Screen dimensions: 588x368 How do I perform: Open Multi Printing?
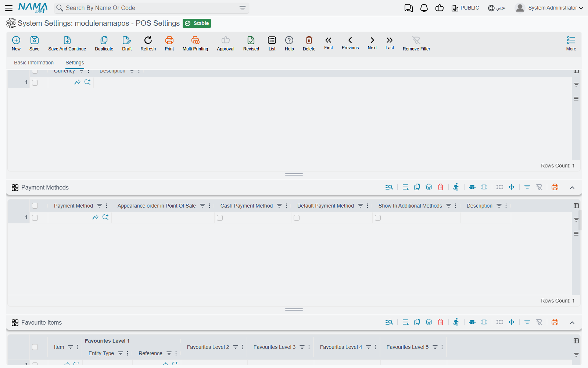click(x=195, y=43)
